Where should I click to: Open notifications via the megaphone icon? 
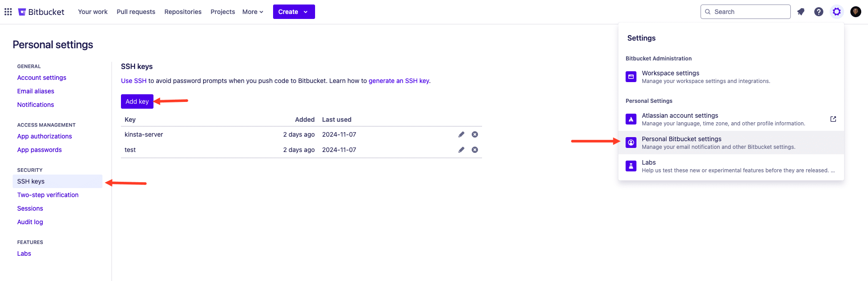(801, 12)
